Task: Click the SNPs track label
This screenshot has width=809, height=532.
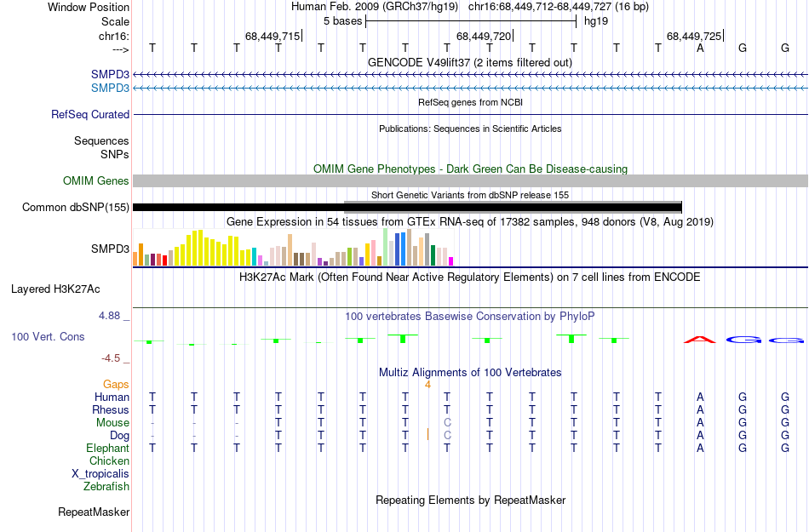Action: tap(115, 154)
